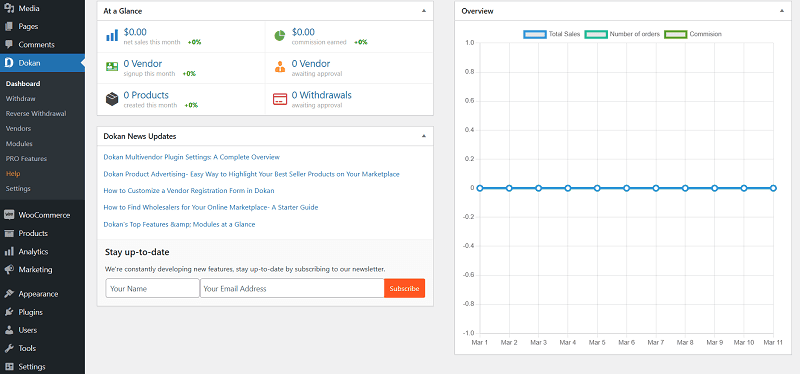Screen dimensions: 800x374
Task: Open 0 Withdrawals awaiting approval link
Action: pos(321,95)
